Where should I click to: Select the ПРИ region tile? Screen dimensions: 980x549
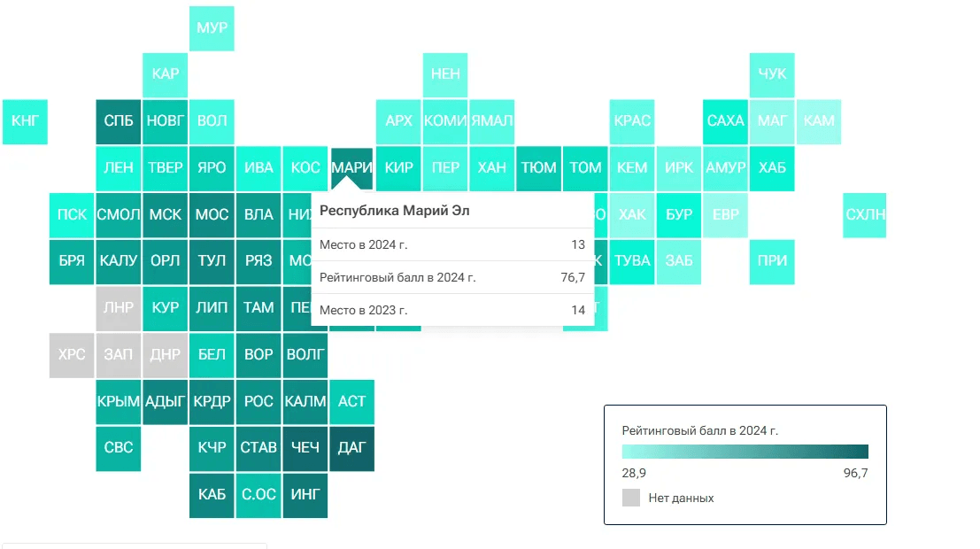pos(772,261)
